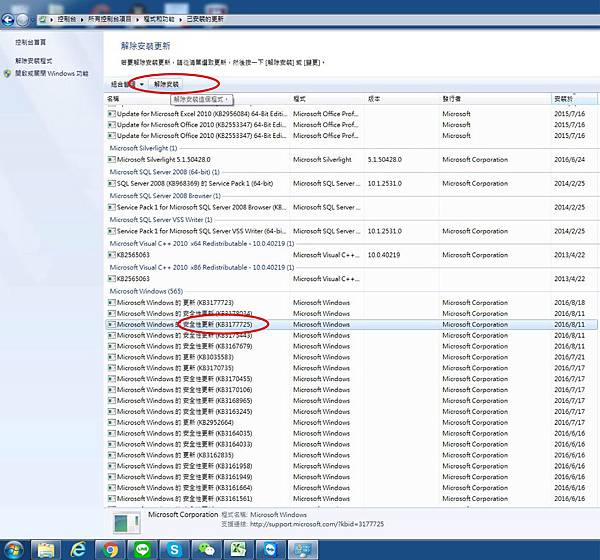Sort by the 發行者 column header
The width and height of the screenshot is (600, 560).
[x=495, y=99]
